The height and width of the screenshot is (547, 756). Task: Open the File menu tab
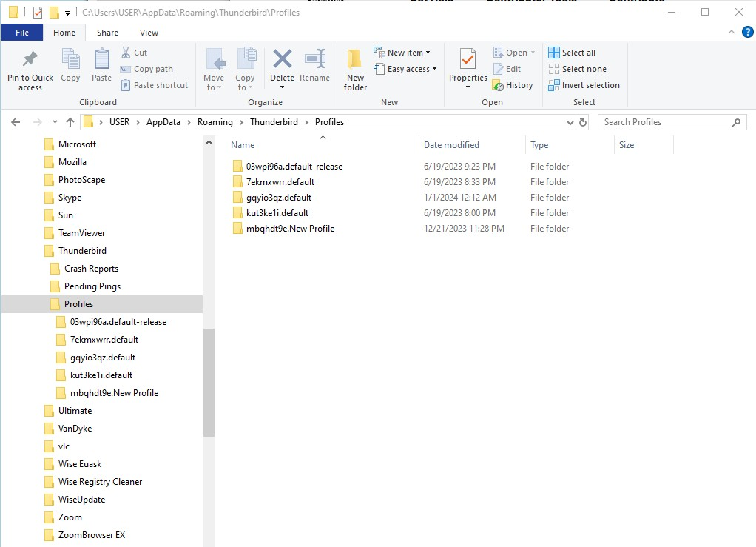click(x=22, y=33)
